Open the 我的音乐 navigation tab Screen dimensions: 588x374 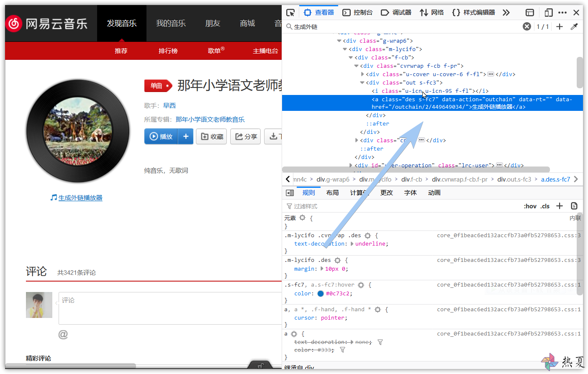click(x=171, y=23)
